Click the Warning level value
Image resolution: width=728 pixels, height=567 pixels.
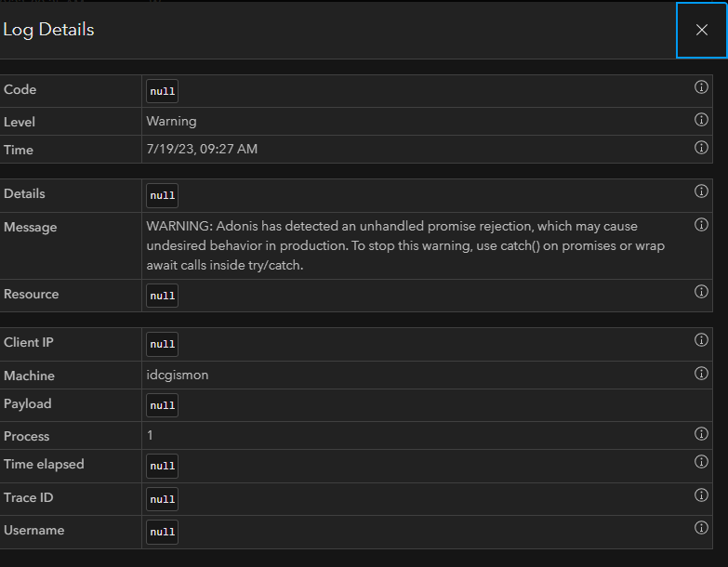[x=171, y=122]
